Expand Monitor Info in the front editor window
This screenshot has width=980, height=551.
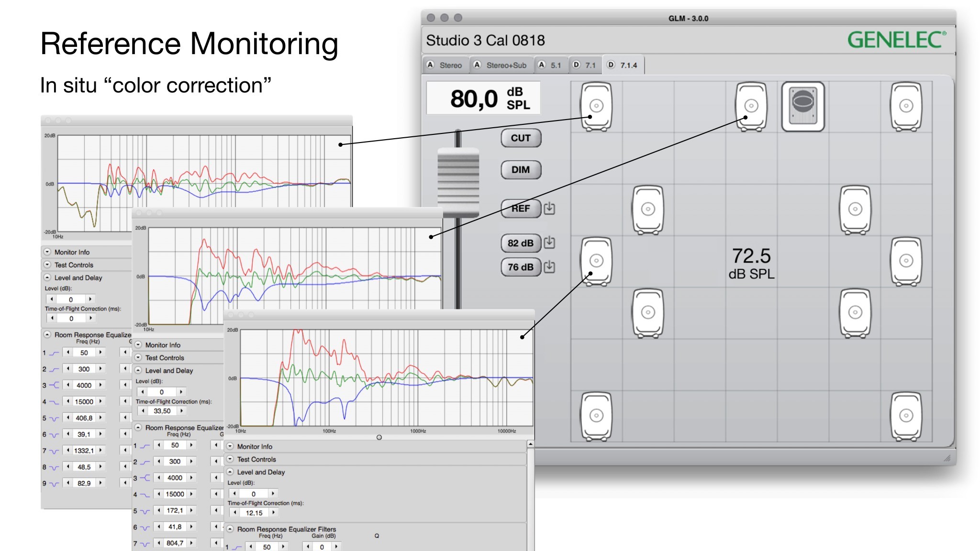(x=230, y=446)
